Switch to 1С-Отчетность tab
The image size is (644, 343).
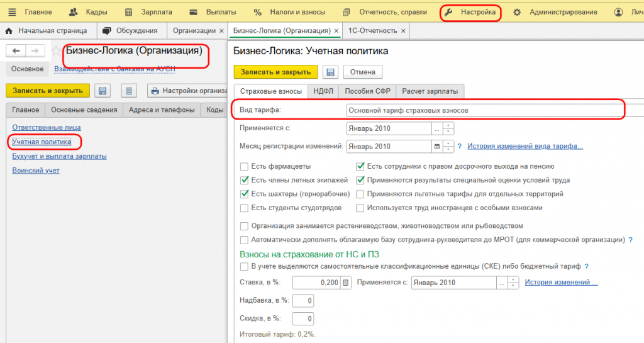point(372,30)
